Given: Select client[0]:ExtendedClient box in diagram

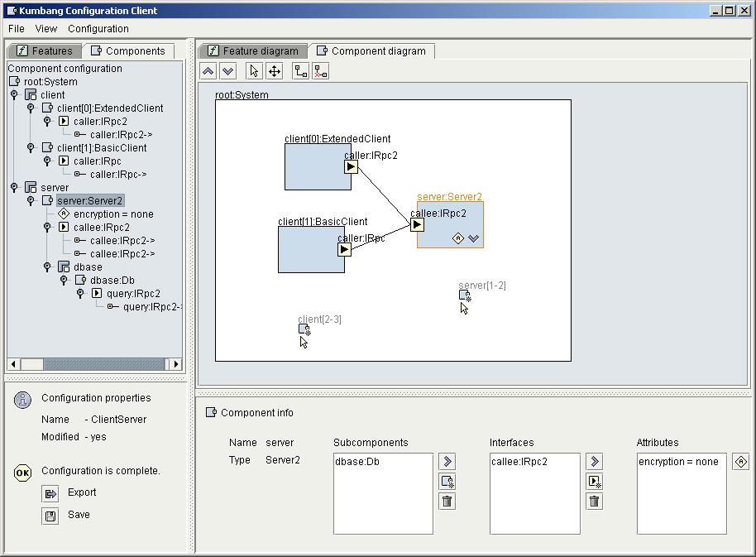Looking at the screenshot, I should pos(318,167).
